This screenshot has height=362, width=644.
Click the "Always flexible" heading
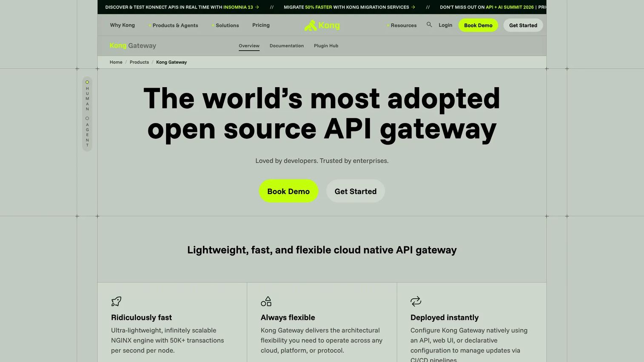click(x=288, y=317)
